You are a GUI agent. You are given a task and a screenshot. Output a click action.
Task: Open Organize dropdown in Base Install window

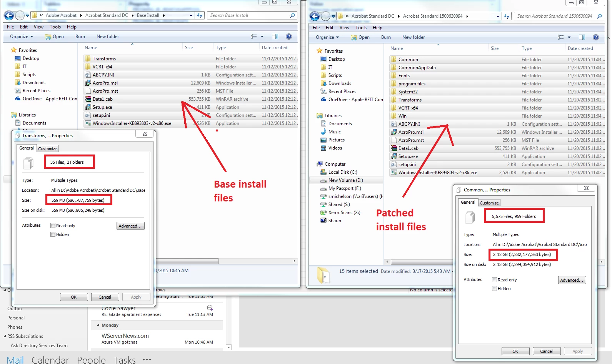click(22, 37)
